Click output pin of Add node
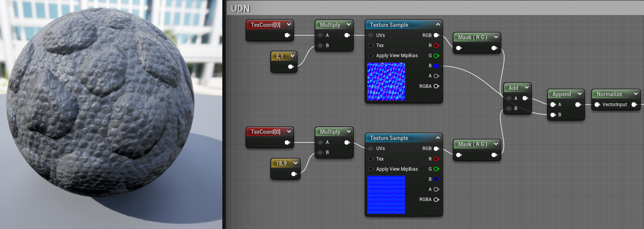Image resolution: width=644 pixels, height=229 pixels. tap(525, 98)
